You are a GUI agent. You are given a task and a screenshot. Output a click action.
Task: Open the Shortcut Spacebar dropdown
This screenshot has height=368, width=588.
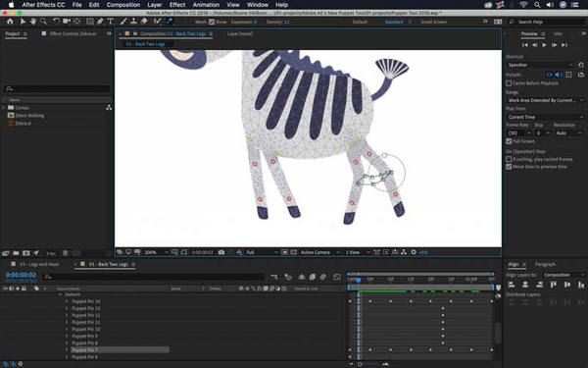[540, 65]
